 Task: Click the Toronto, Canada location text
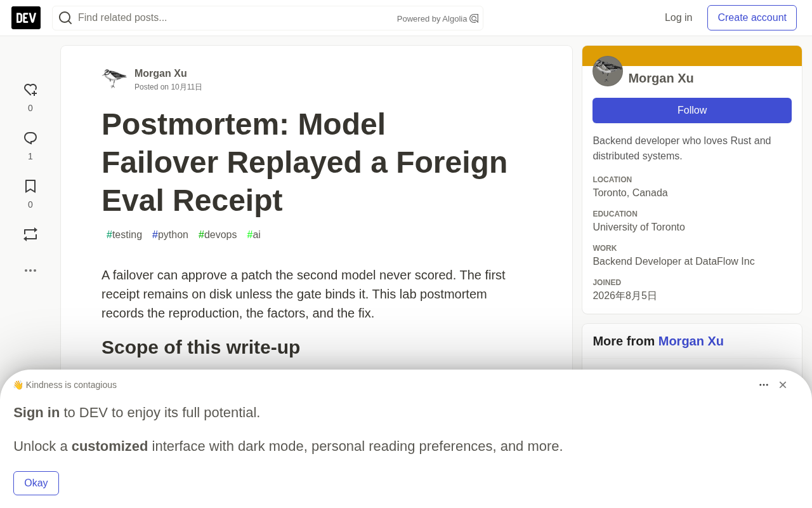630,193
